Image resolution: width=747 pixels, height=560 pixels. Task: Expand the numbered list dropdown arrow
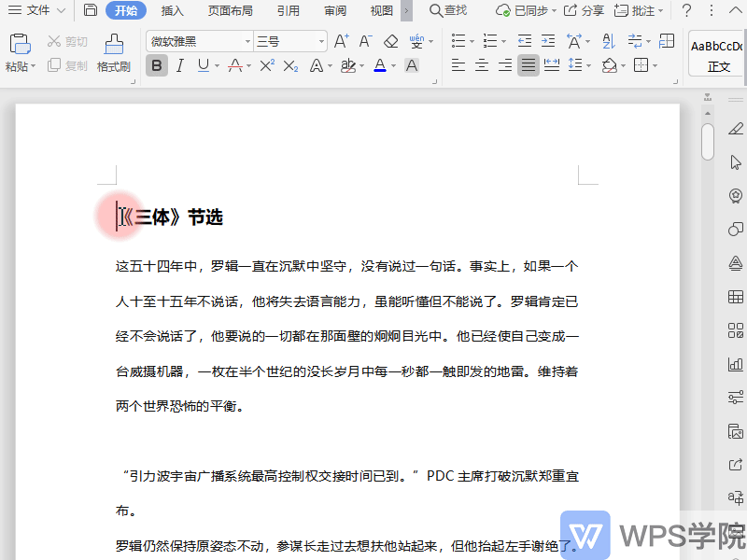click(503, 41)
